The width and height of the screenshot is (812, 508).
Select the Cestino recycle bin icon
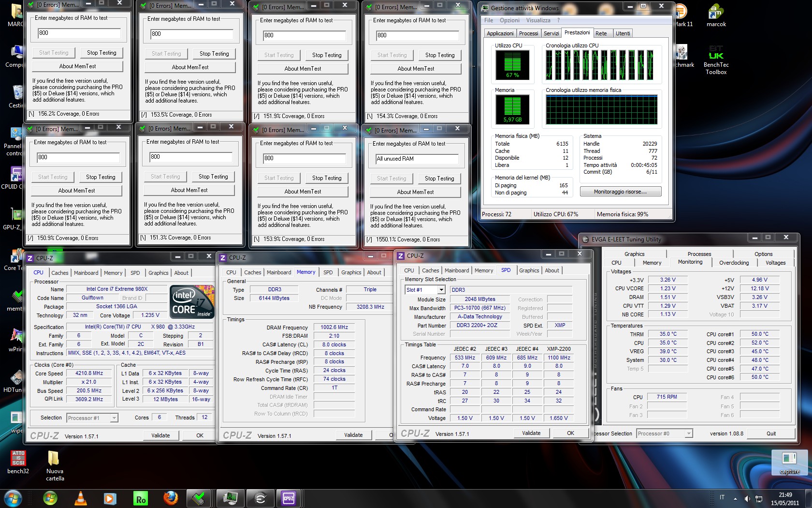(15, 96)
